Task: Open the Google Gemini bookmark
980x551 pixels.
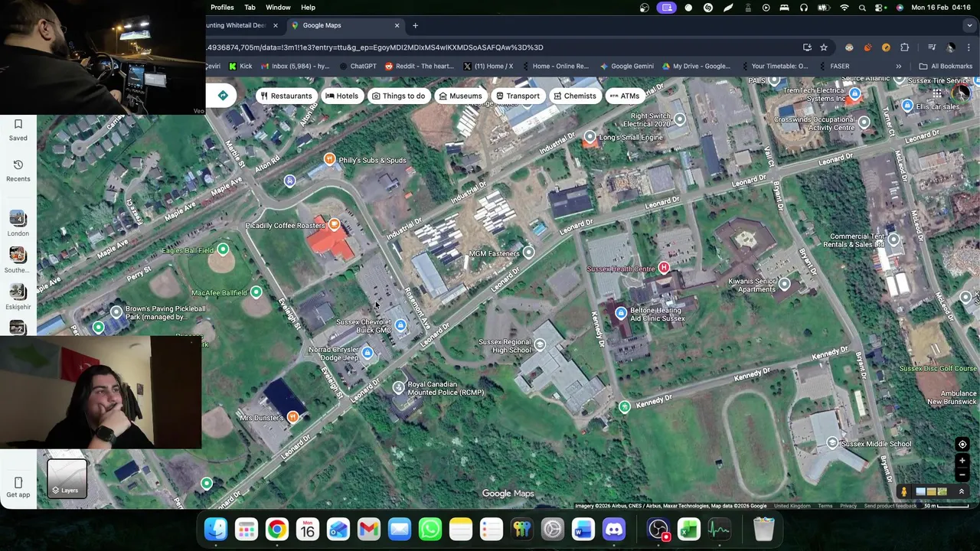Action: [626, 67]
